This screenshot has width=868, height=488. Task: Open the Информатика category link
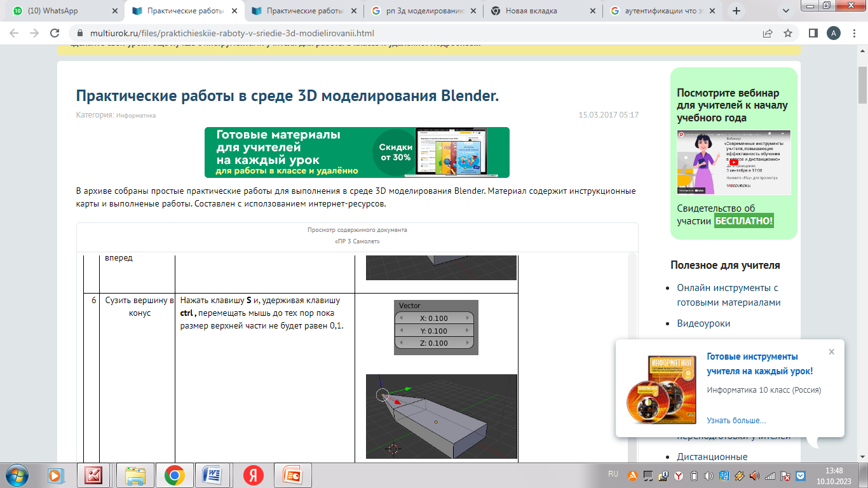click(136, 116)
